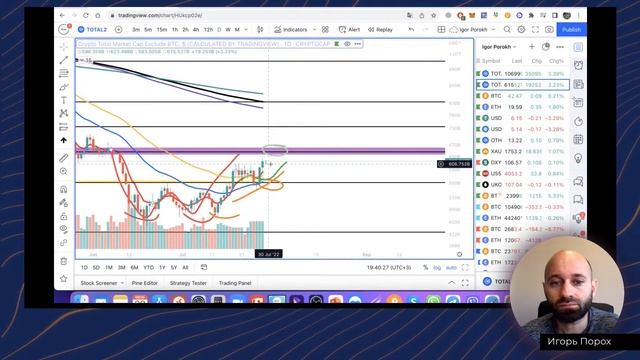Open watchlist more options menu
The height and width of the screenshot is (360, 640).
[x=560, y=47]
